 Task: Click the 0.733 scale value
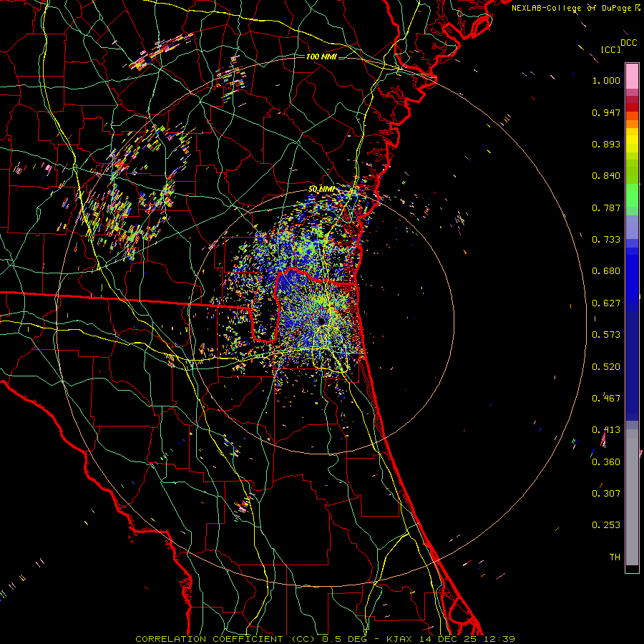(x=606, y=240)
